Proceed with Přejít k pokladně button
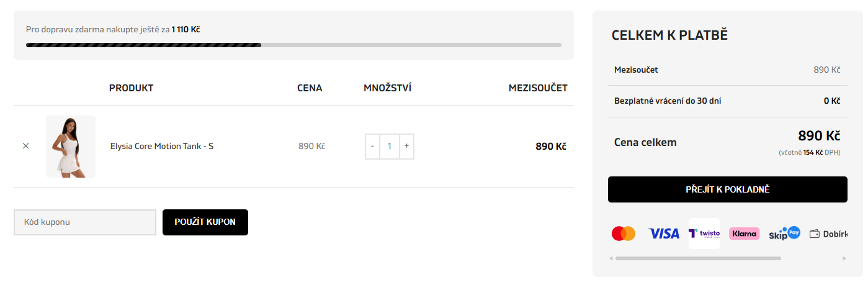 point(727,189)
